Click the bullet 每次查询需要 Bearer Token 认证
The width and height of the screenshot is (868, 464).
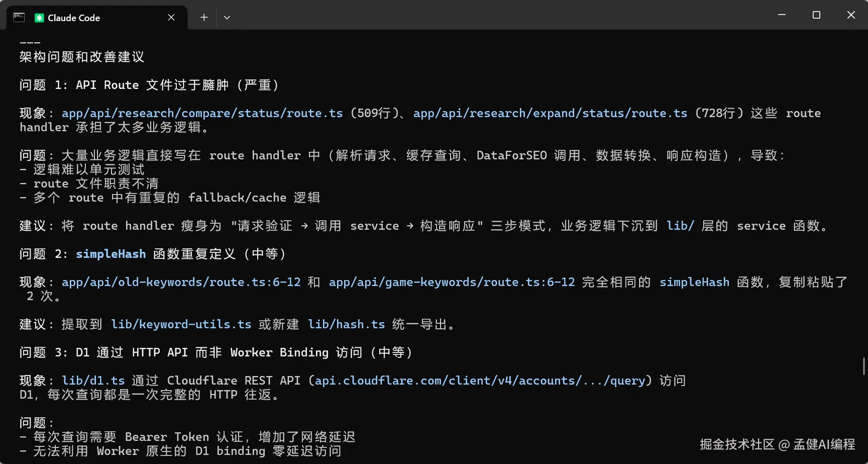pos(187,437)
